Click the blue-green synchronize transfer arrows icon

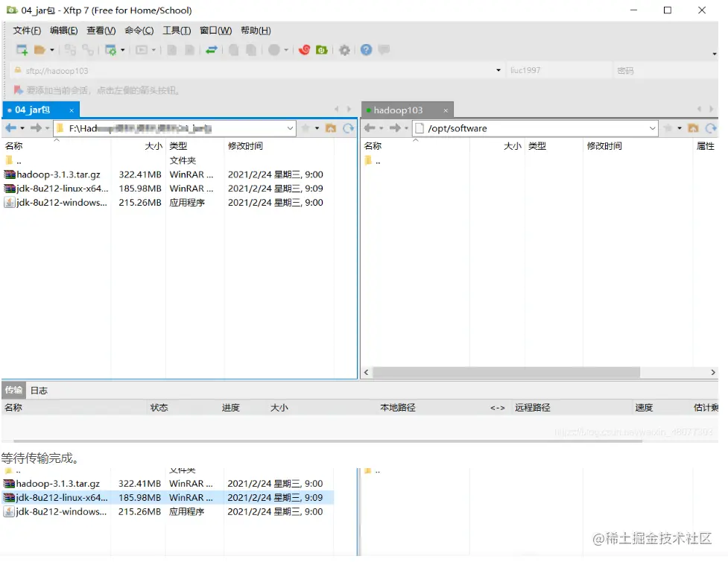pyautogui.click(x=212, y=50)
